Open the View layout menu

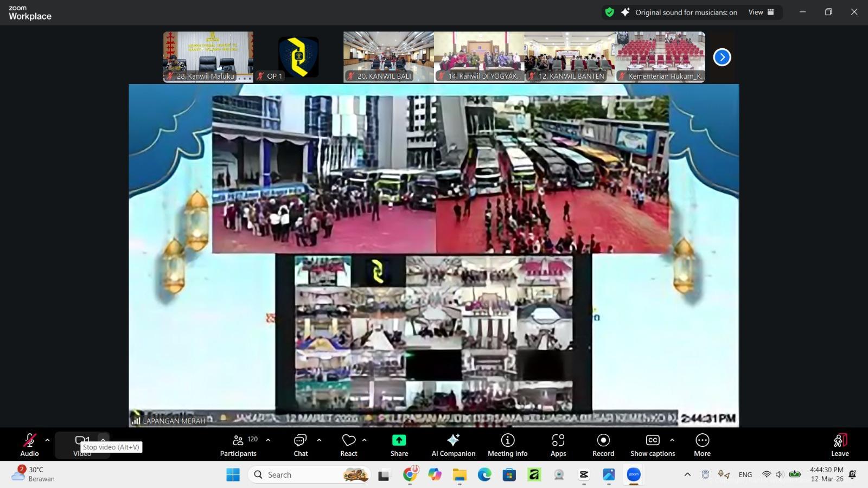point(761,12)
